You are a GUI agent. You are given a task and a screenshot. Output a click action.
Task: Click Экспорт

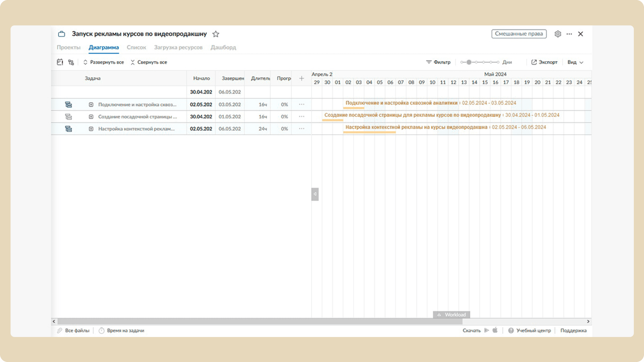pyautogui.click(x=544, y=62)
